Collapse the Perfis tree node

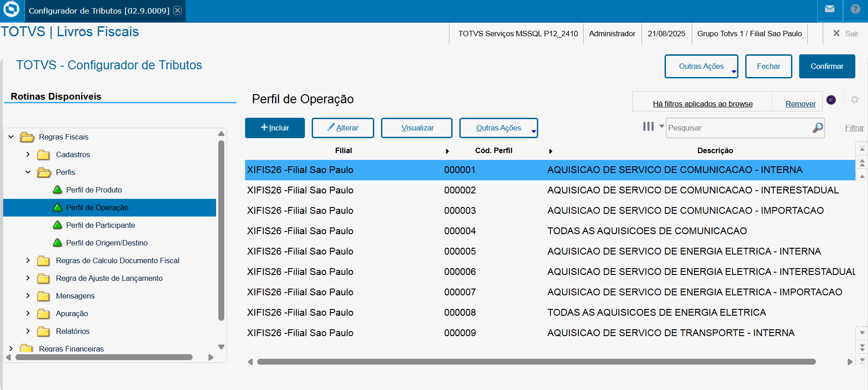point(28,172)
